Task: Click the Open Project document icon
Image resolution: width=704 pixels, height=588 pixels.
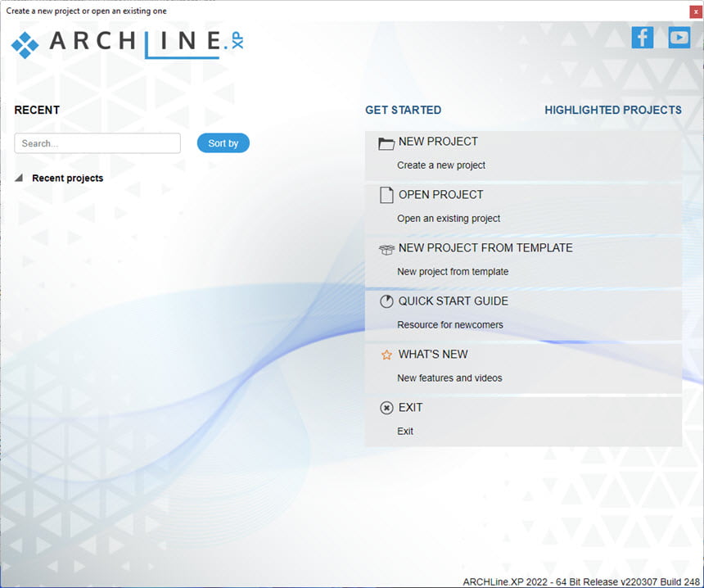Action: click(x=386, y=196)
